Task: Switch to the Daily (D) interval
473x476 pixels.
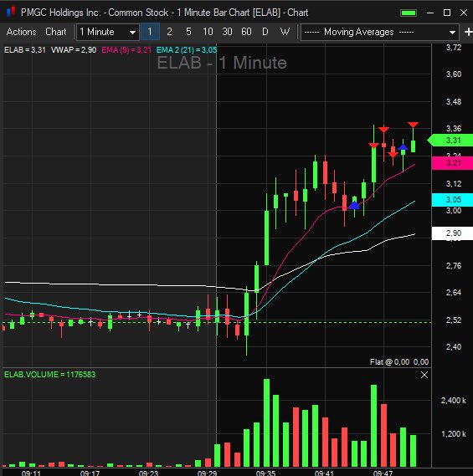Action: click(x=265, y=32)
